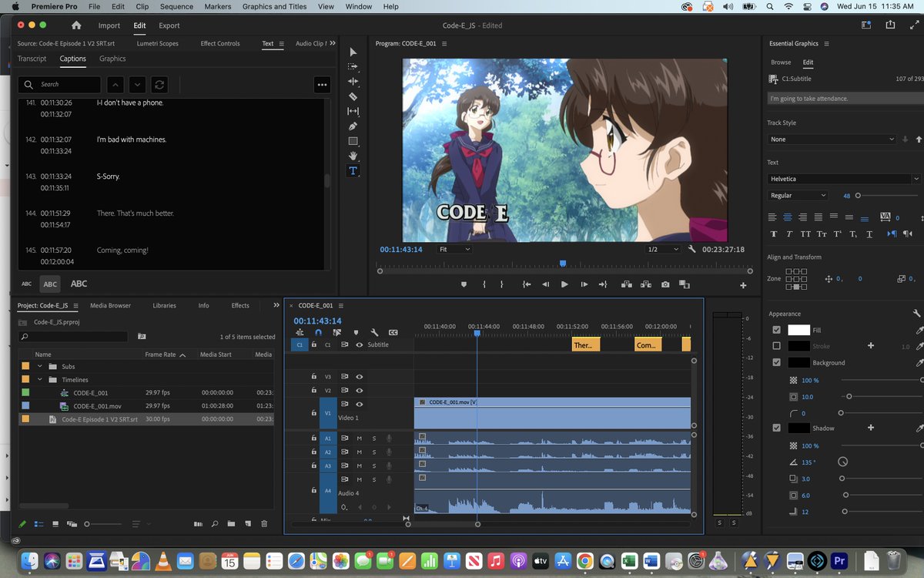Click the Fill color swatch
Screen dimensions: 924x578
798,330
